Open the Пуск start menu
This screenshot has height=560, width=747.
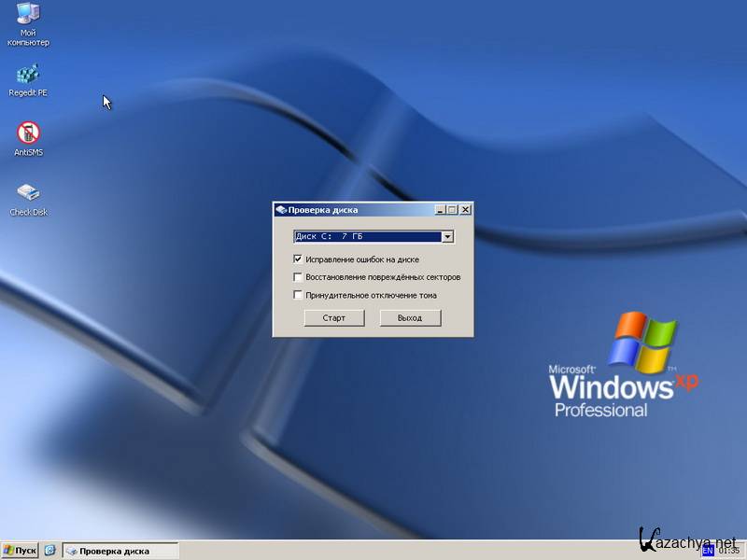tap(20, 551)
